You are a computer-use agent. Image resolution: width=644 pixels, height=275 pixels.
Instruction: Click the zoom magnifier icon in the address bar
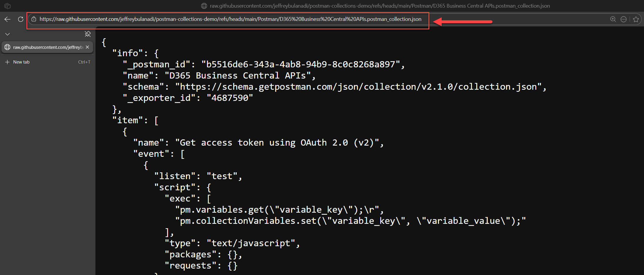(x=613, y=19)
